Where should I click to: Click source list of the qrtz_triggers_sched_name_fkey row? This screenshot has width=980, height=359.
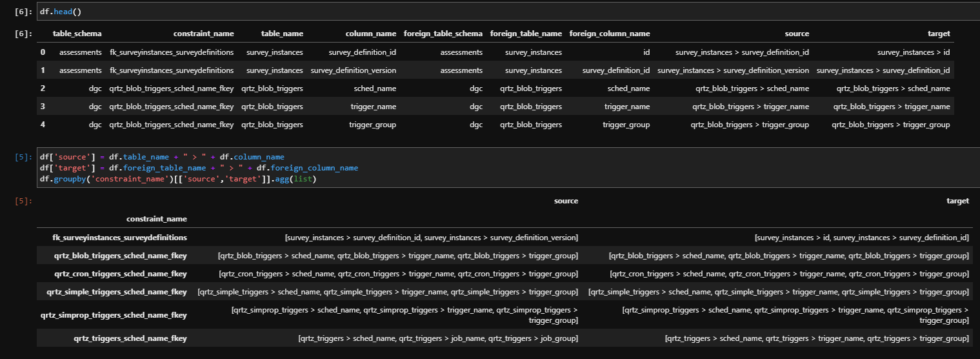[438, 338]
